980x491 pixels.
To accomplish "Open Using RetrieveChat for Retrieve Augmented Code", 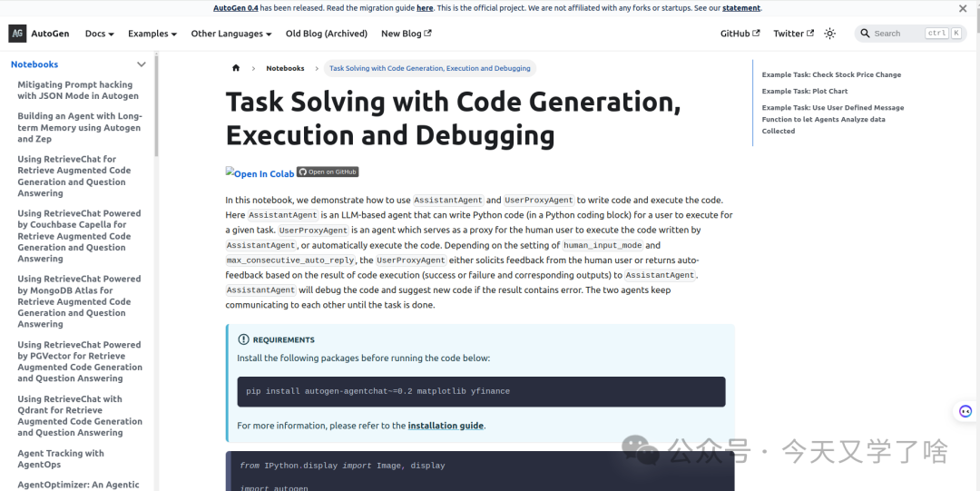I will [74, 176].
